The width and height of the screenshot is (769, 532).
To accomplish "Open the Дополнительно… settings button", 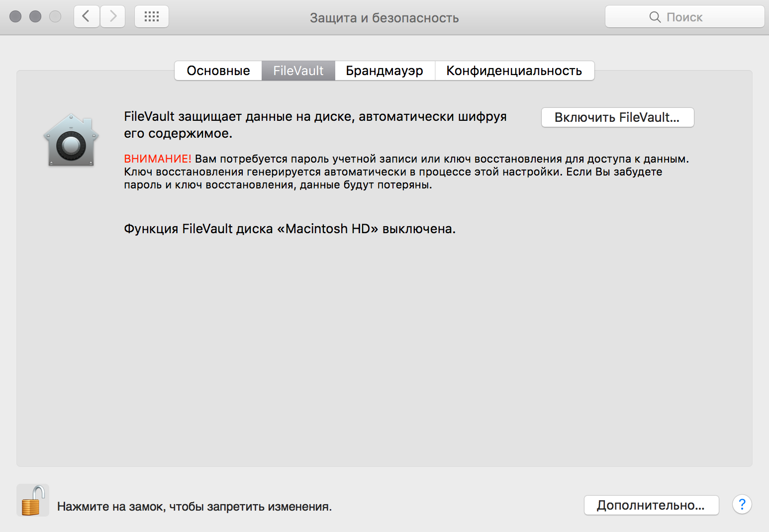I will click(x=651, y=505).
